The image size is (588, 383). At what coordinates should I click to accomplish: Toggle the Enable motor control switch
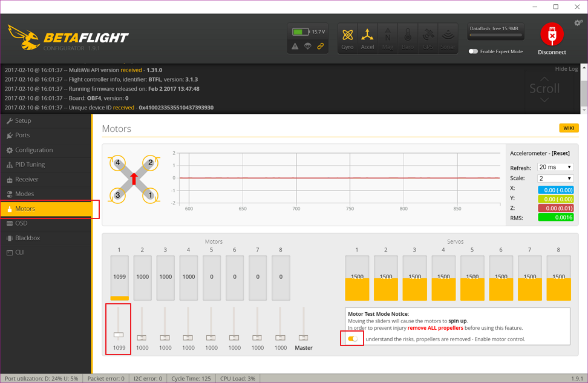coord(353,339)
